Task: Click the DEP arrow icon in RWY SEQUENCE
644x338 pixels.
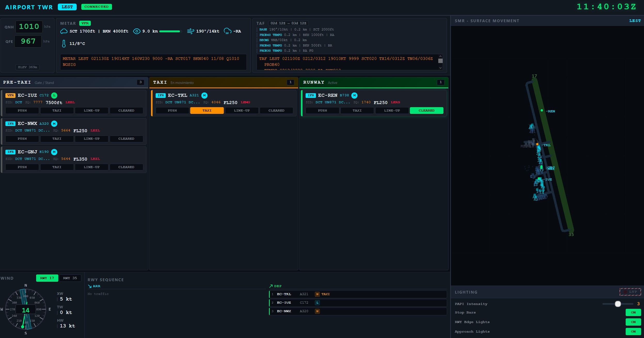Action: 271,286
